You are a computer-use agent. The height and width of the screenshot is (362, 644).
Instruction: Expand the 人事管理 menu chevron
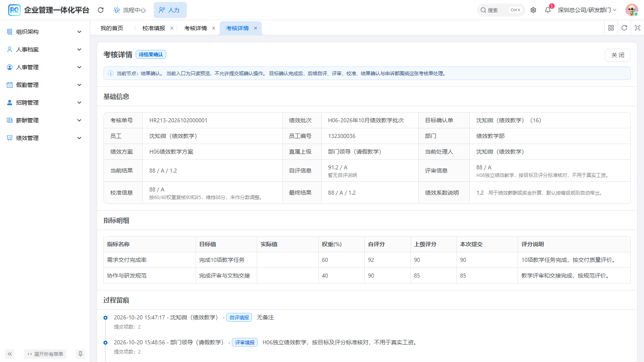click(79, 67)
